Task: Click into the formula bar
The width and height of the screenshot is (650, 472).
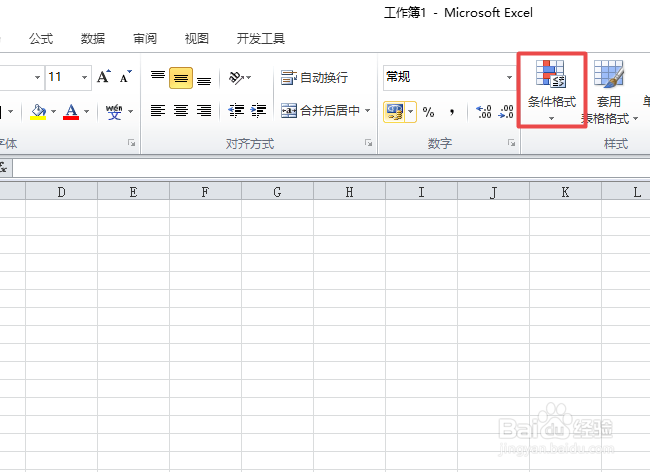Action: [331, 168]
